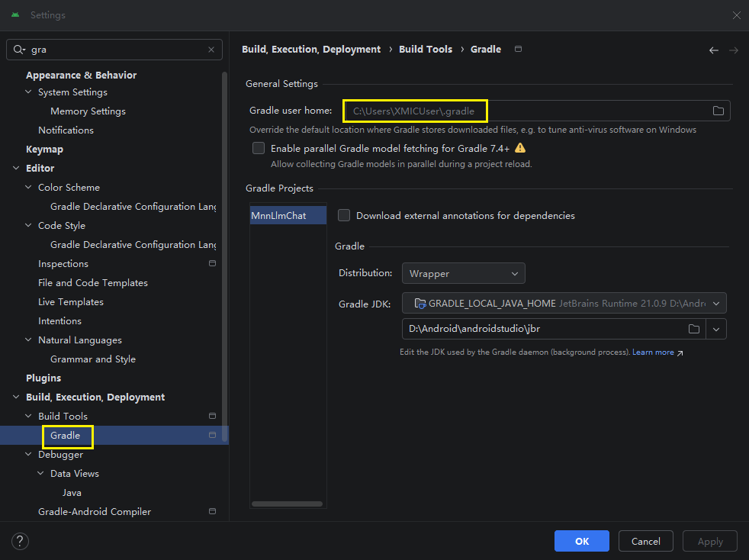Screen dimensions: 749x560
Task: Select Appearance & Behavior category
Action: [x=81, y=75]
